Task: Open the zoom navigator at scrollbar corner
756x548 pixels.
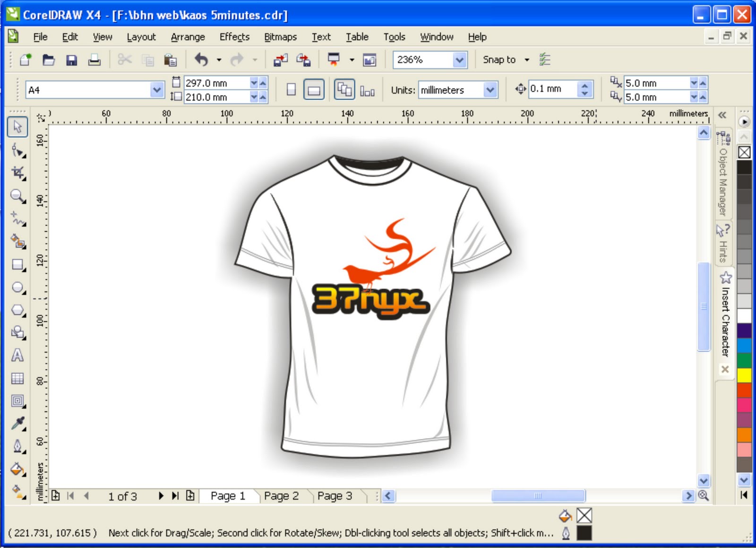Action: 704,496
